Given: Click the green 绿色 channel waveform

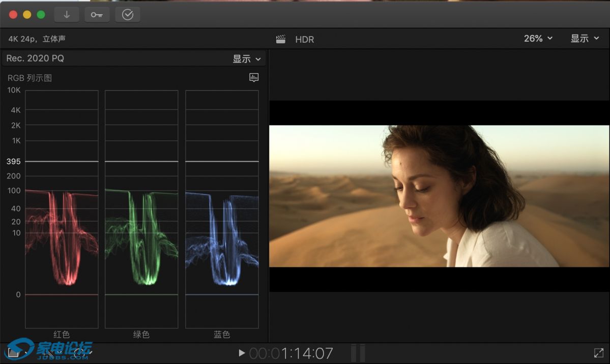Looking at the screenshot, I should tap(141, 234).
